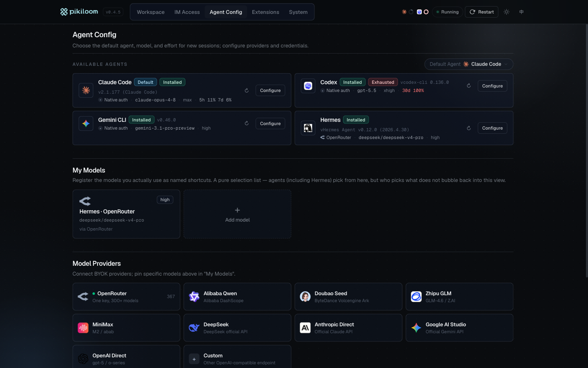Open the System tab

click(x=298, y=12)
